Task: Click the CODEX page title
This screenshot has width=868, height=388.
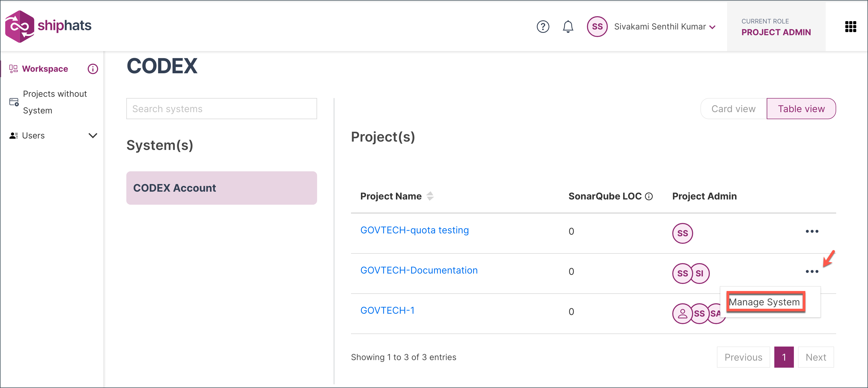Action: (x=162, y=66)
